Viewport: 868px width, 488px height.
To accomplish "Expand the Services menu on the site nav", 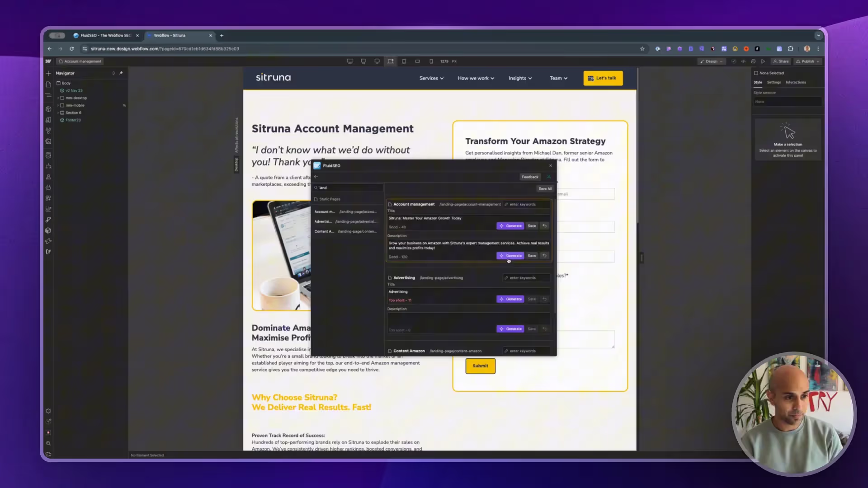I will (431, 78).
